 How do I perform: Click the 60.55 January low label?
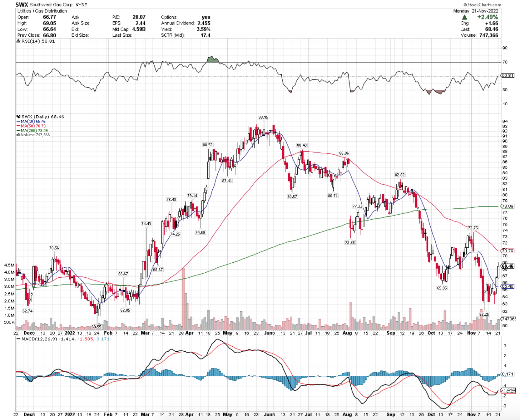pyautogui.click(x=96, y=327)
